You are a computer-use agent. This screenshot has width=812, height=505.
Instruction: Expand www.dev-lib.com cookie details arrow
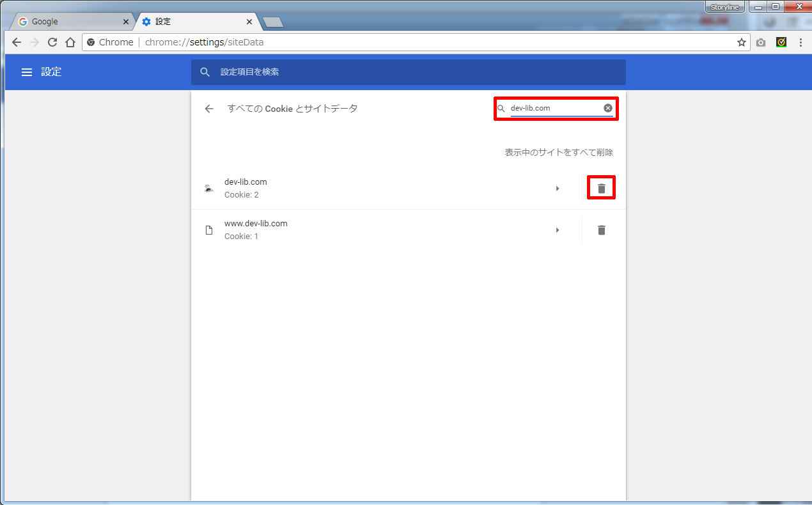pos(558,230)
